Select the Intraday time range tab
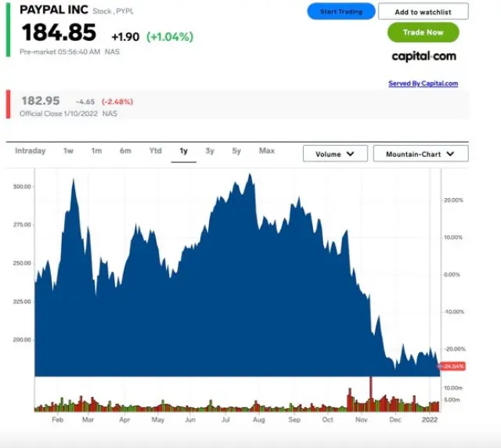The width and height of the screenshot is (501, 448). tap(31, 151)
